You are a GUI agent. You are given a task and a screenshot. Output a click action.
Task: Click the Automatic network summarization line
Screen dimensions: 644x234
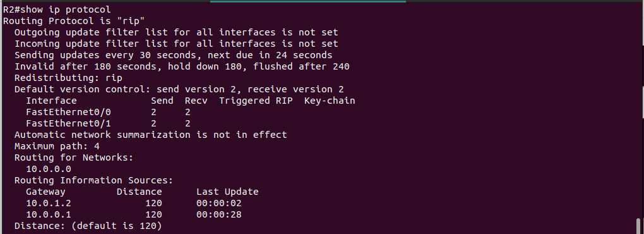coord(151,135)
